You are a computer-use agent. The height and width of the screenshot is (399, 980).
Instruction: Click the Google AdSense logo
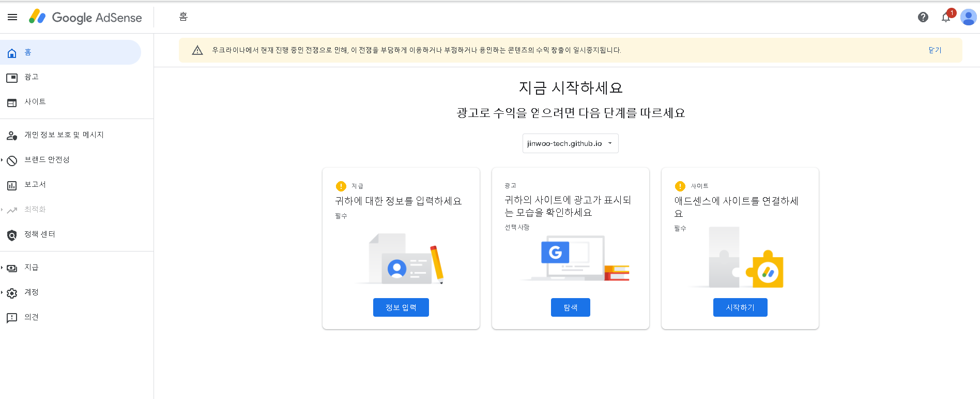click(85, 17)
